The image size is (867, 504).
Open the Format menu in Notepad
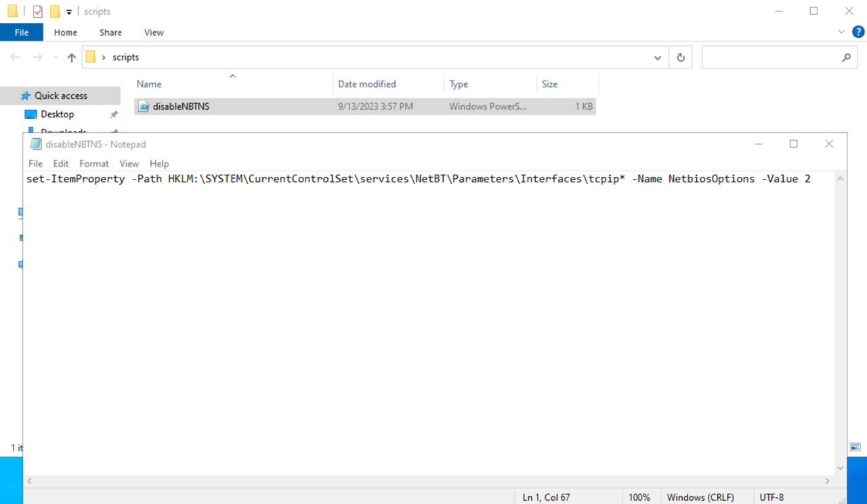pos(93,163)
